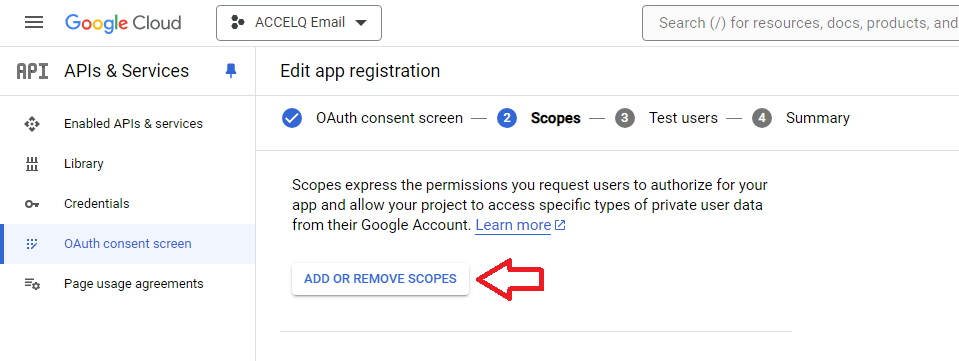Click the Library icon in the sidebar

pos(32,164)
